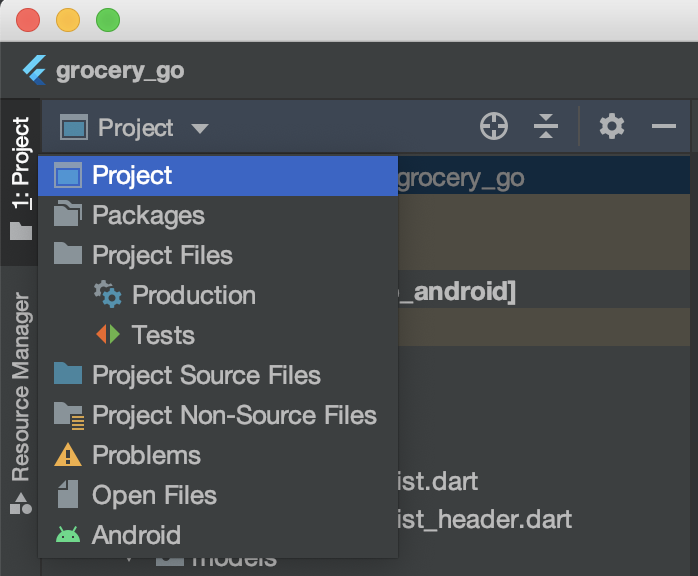This screenshot has height=576, width=698.
Task: Select the Project Files view
Action: click(162, 255)
